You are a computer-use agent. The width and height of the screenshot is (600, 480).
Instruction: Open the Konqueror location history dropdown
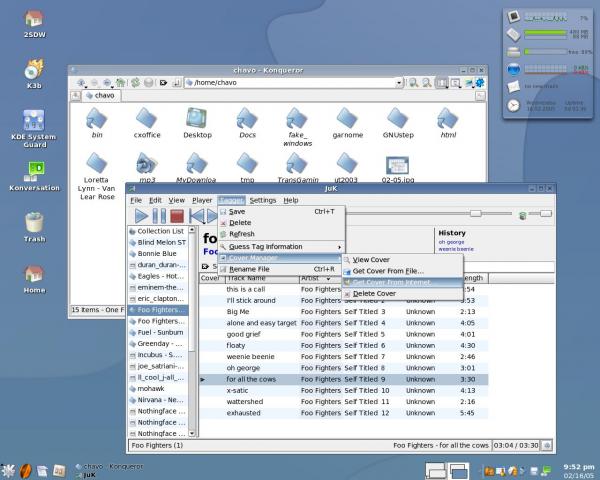pos(399,83)
